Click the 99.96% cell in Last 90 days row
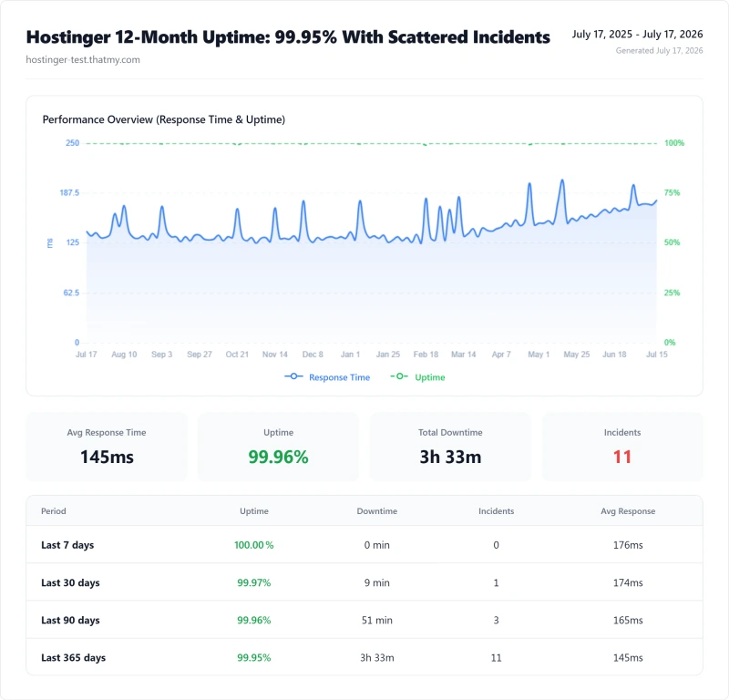Screen dimensions: 729x700 pos(254,620)
